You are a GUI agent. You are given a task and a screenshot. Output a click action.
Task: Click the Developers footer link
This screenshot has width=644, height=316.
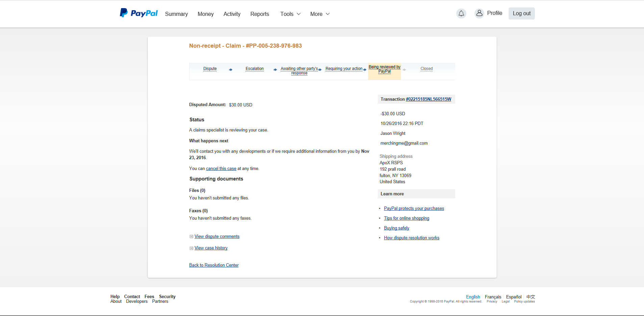[x=137, y=301]
